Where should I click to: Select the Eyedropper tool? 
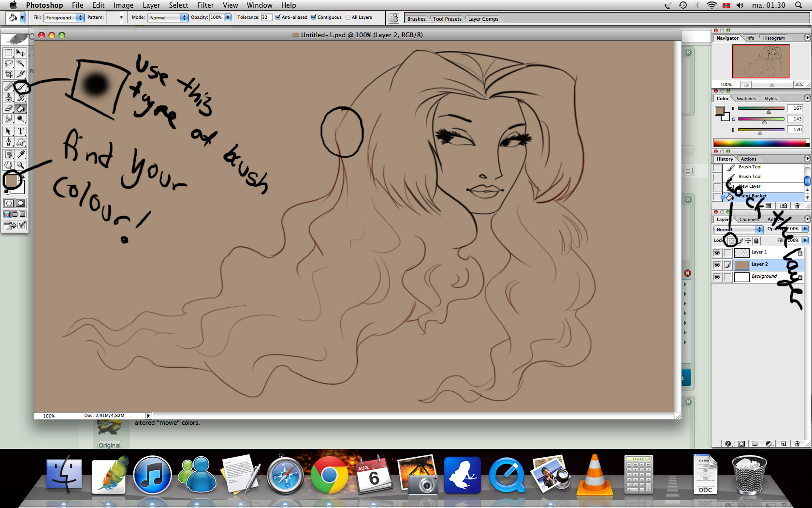pos(21,154)
